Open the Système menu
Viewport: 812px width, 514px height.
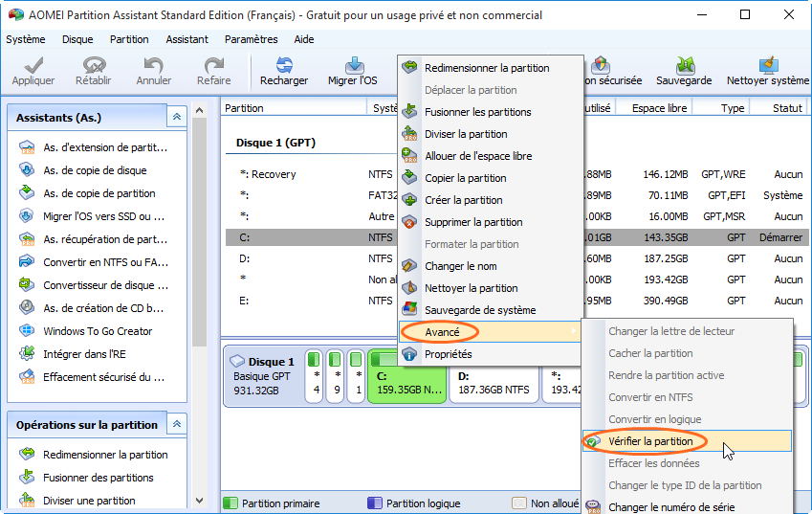click(x=26, y=39)
